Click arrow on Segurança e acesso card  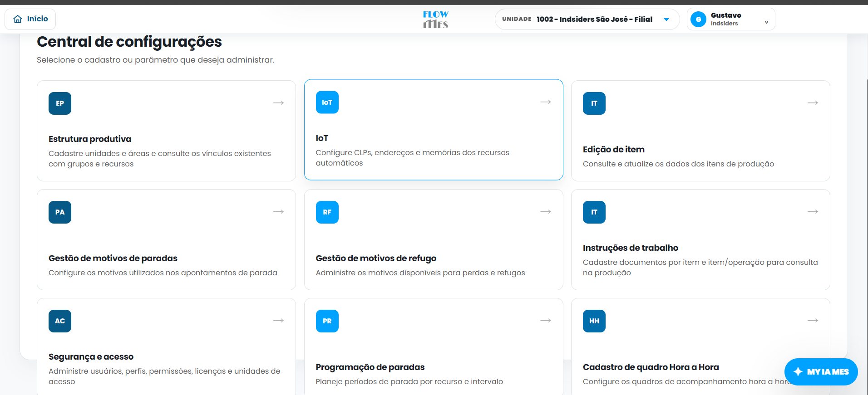click(278, 321)
